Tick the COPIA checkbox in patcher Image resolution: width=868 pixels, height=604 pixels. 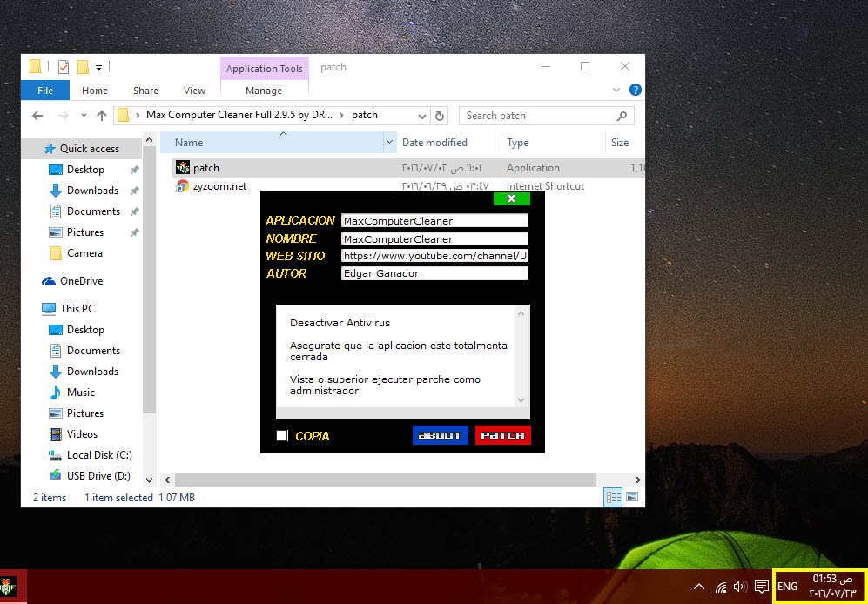(x=282, y=436)
